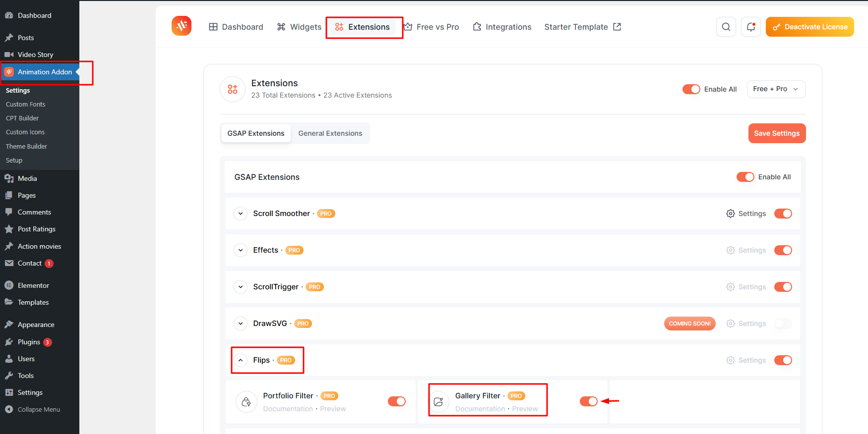Viewport: 868px width, 434px height.
Task: Click the Gallery Filter icon
Action: point(438,402)
